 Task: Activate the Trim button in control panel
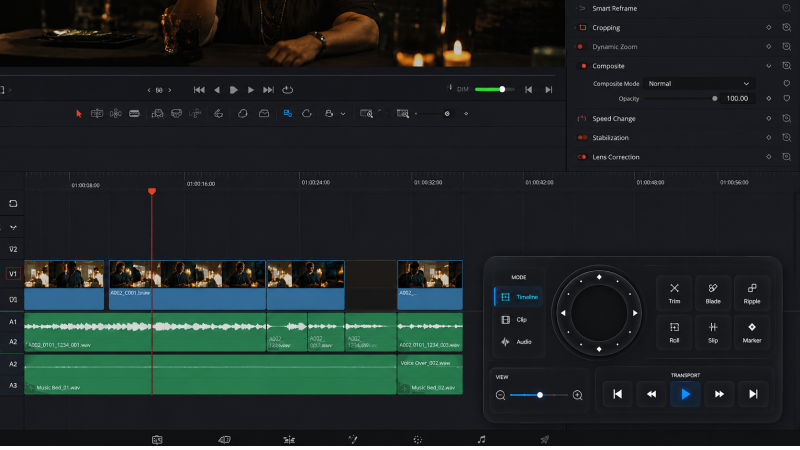click(674, 293)
